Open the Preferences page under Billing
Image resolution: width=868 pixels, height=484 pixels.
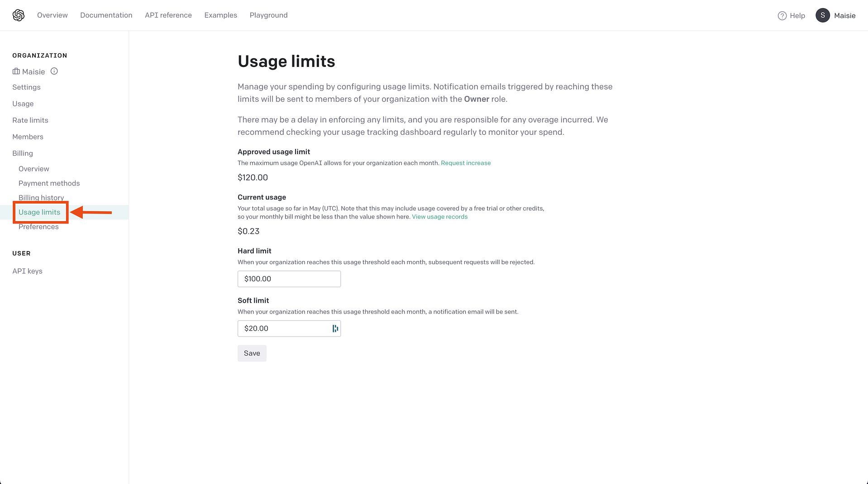tap(39, 227)
